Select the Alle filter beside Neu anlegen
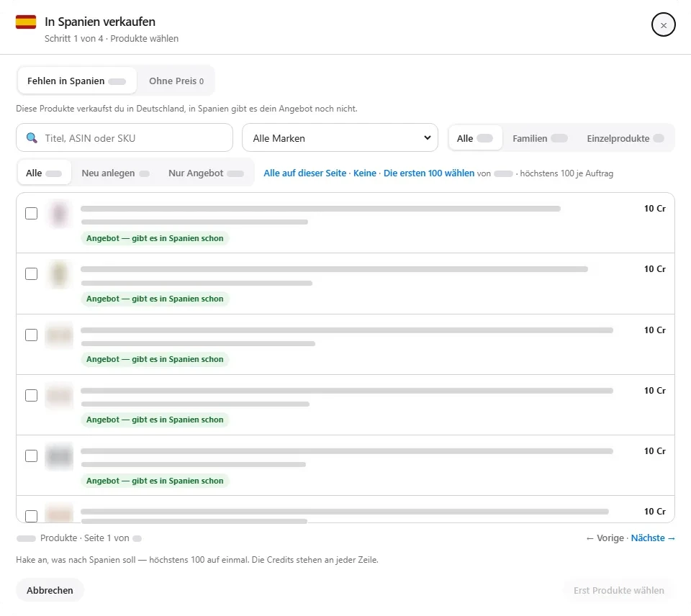Screen dimensions: 691x616 point(44,173)
